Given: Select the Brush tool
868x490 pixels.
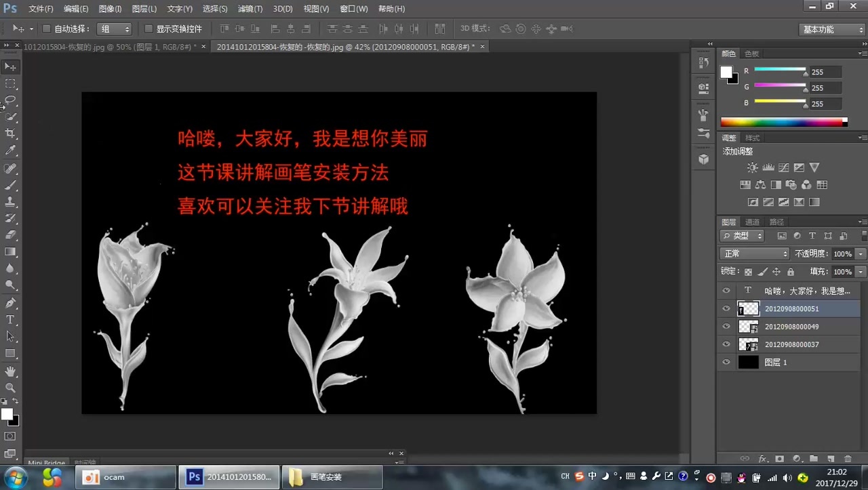Looking at the screenshot, I should [x=10, y=185].
